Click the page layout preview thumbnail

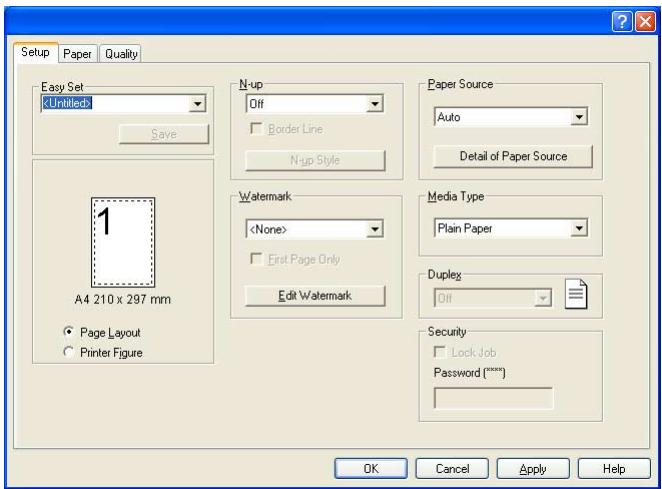point(123,242)
